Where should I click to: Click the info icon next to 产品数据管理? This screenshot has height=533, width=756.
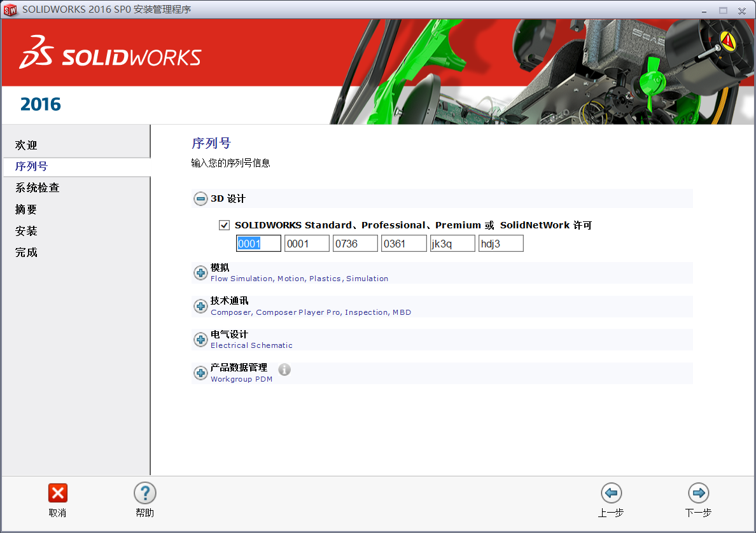pyautogui.click(x=284, y=370)
